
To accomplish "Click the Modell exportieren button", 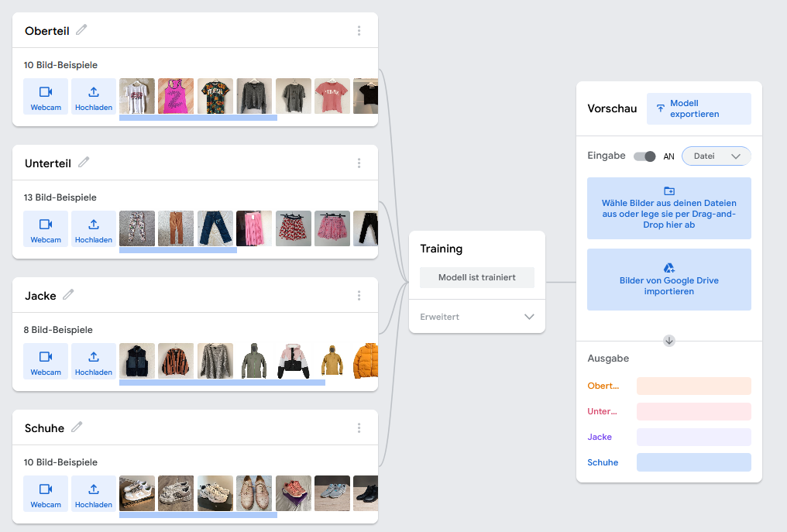I will (x=699, y=108).
